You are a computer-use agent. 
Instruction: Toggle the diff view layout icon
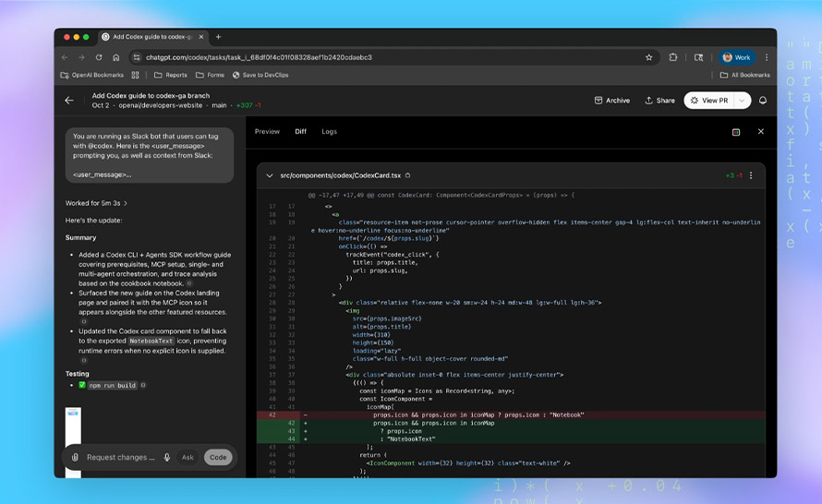click(736, 132)
